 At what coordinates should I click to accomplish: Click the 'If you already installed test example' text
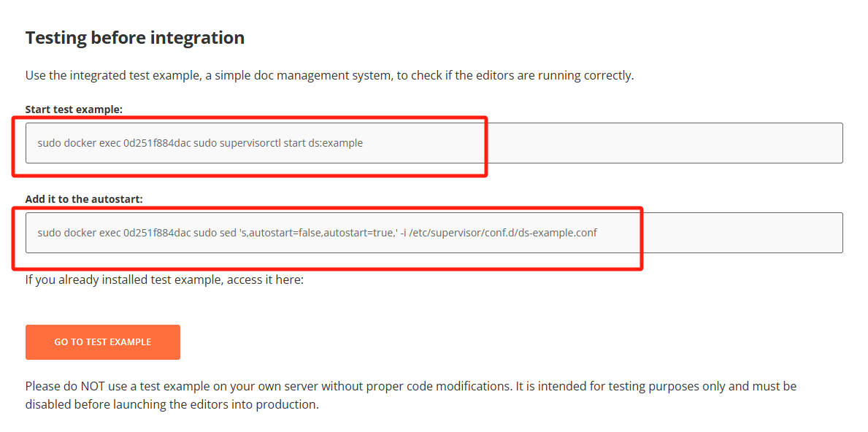coord(164,279)
